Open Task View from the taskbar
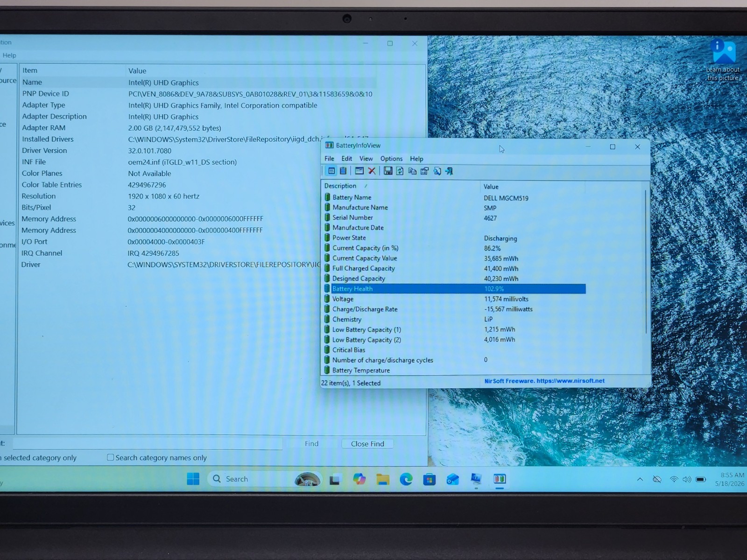The height and width of the screenshot is (560, 747). (x=334, y=479)
